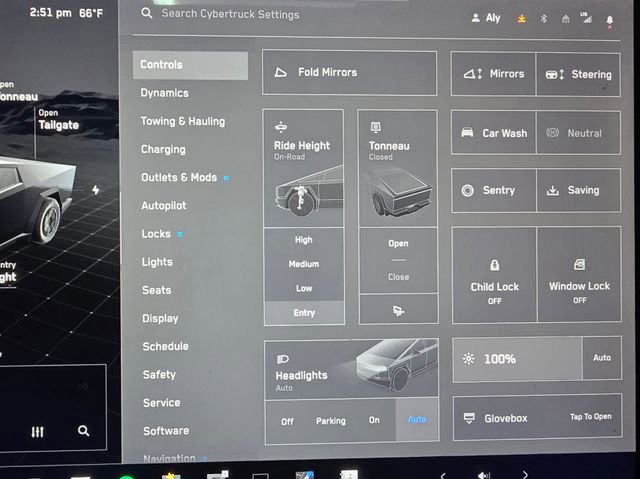Tap the HomeLink garage icon
Viewport: 640px width, 479px height.
click(565, 19)
